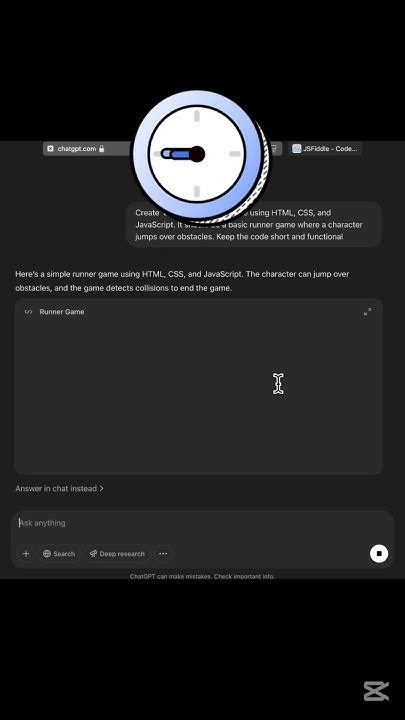The width and height of the screenshot is (405, 720).
Task: Open the plus attachment menu
Action: pyautogui.click(x=26, y=553)
